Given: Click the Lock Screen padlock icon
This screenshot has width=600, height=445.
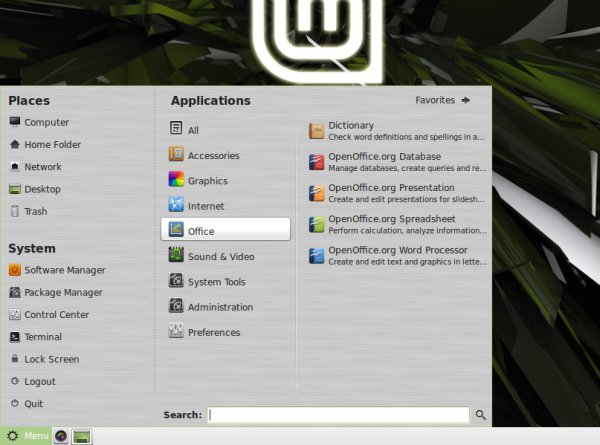Looking at the screenshot, I should (15, 359).
